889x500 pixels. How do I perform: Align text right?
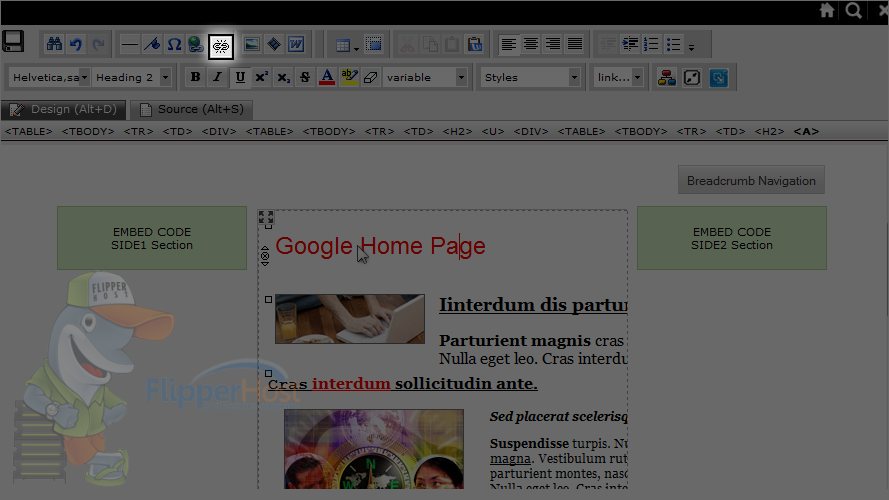coord(553,44)
